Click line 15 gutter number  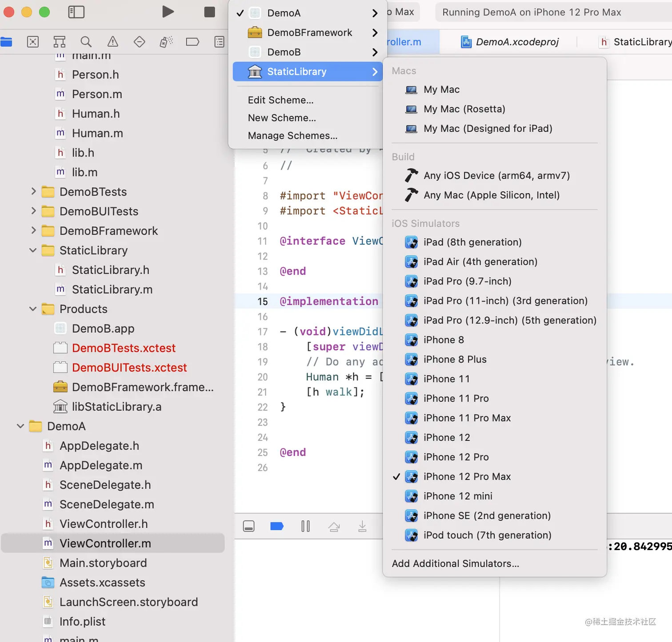(x=263, y=302)
